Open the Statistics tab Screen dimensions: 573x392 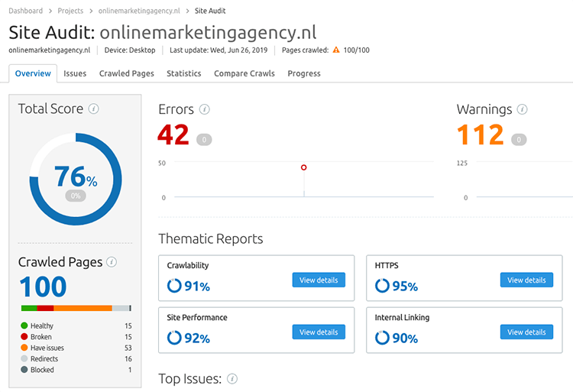pyautogui.click(x=184, y=73)
